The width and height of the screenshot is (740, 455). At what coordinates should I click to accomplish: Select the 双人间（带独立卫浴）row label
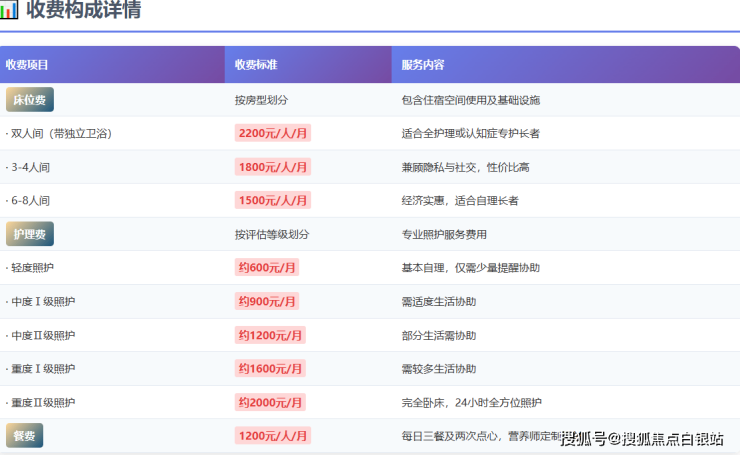click(60, 133)
